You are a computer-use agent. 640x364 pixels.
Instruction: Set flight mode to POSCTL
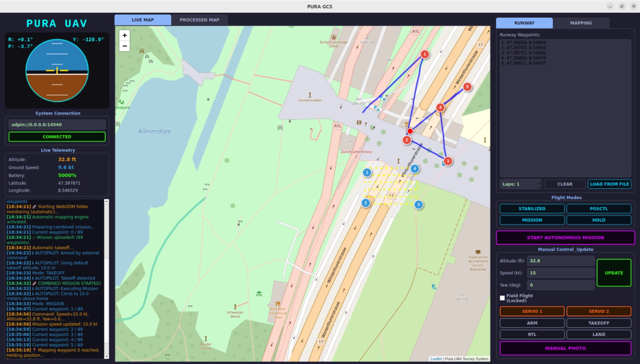(x=599, y=209)
